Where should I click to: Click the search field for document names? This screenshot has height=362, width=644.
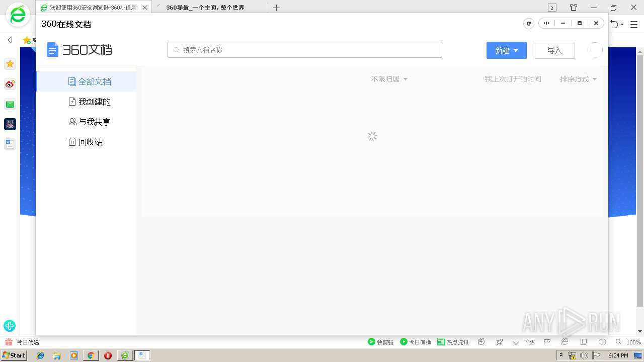click(305, 50)
